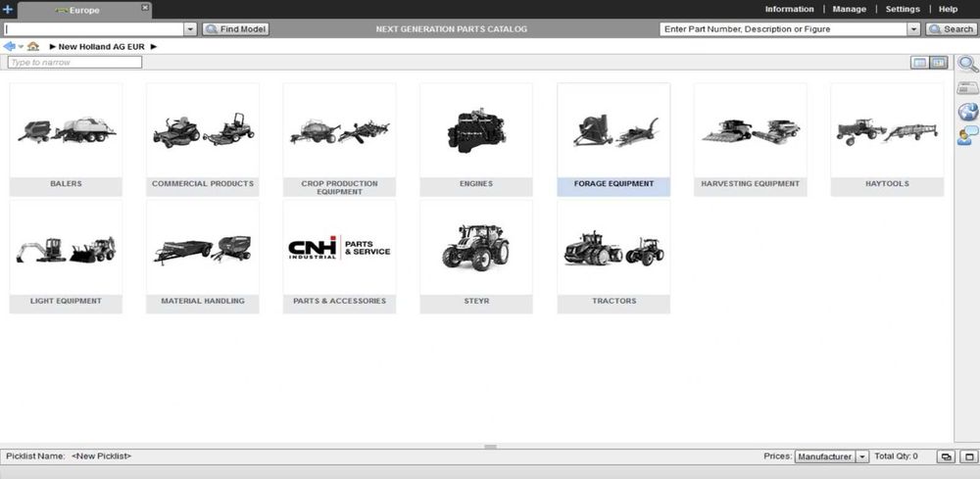Image resolution: width=980 pixels, height=479 pixels.
Task: Open the Engines category image
Action: pos(476,130)
